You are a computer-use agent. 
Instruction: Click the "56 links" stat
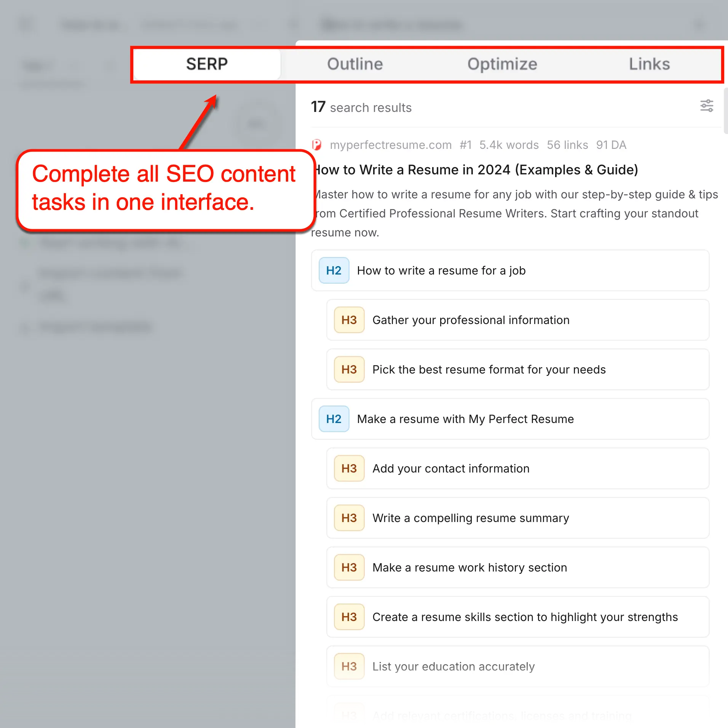(x=568, y=145)
